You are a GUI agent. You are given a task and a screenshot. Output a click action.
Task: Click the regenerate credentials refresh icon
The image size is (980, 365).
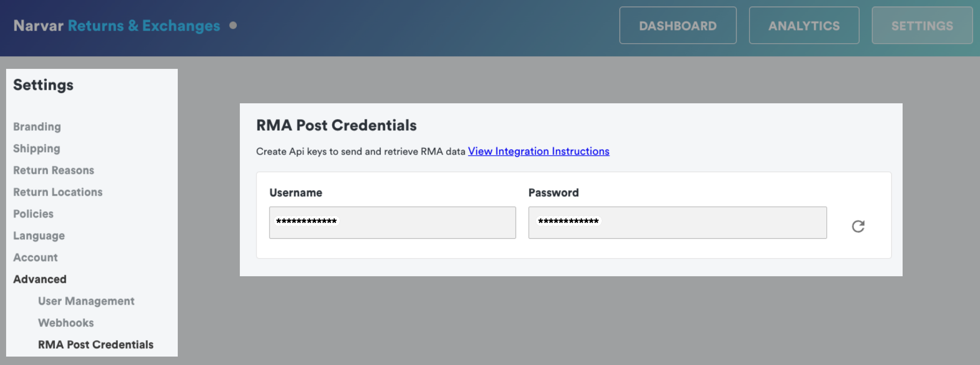pos(858,226)
